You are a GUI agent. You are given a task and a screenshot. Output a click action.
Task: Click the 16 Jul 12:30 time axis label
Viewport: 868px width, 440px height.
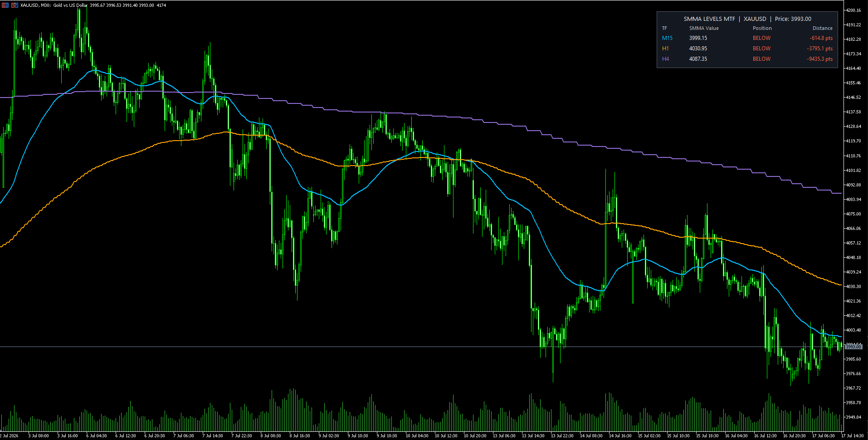[x=765, y=436]
